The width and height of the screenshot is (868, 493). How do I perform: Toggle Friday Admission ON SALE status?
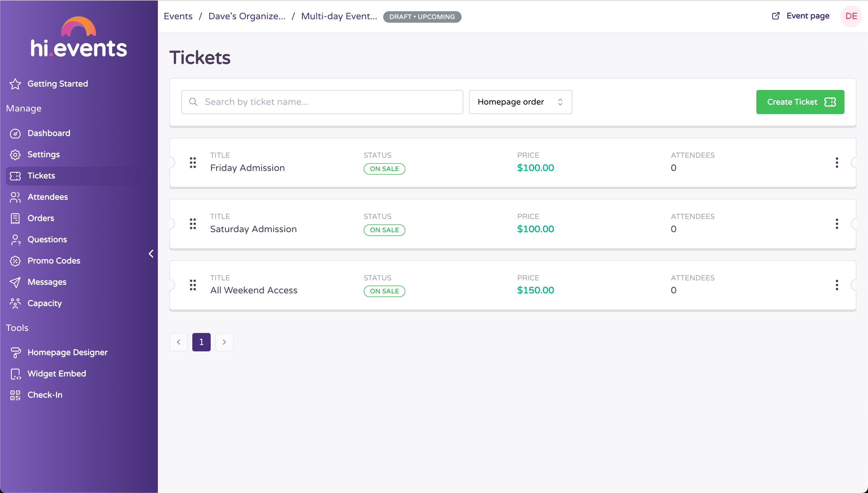(x=385, y=168)
